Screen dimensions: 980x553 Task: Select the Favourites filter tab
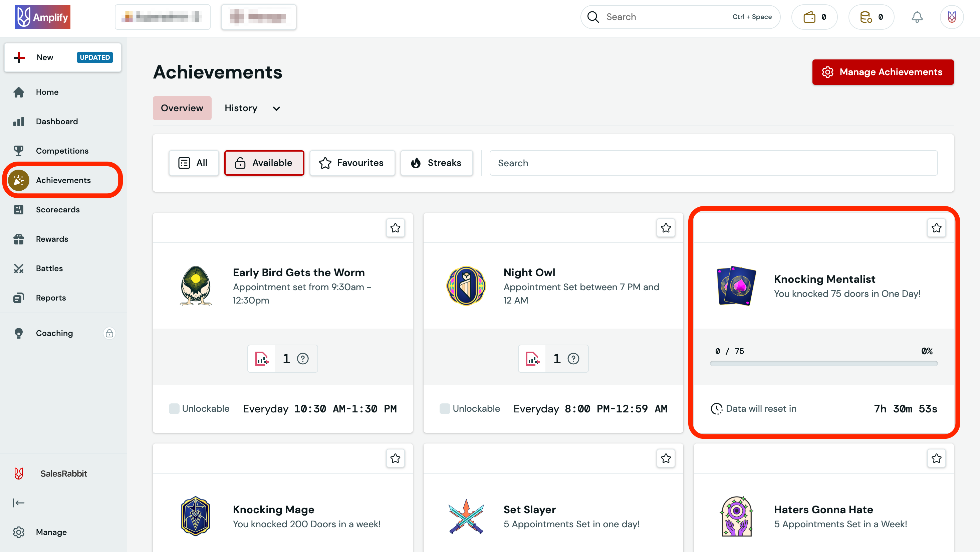click(352, 163)
